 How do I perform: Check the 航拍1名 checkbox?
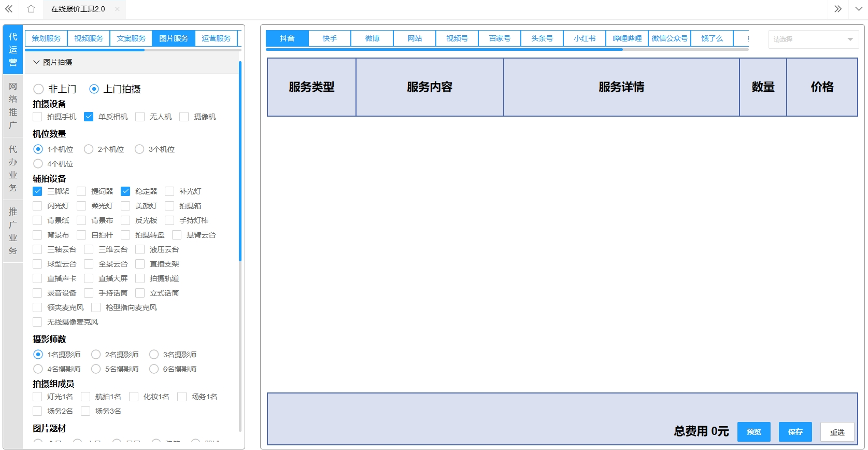tap(86, 397)
